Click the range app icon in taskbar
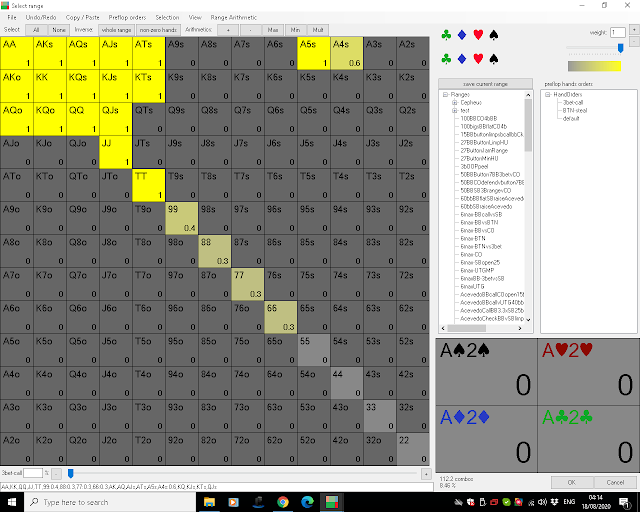640x512 pixels. pos(332,502)
